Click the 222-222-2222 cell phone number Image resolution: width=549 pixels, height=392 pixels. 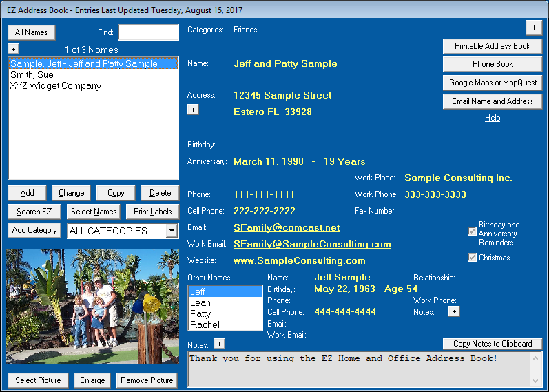click(265, 211)
